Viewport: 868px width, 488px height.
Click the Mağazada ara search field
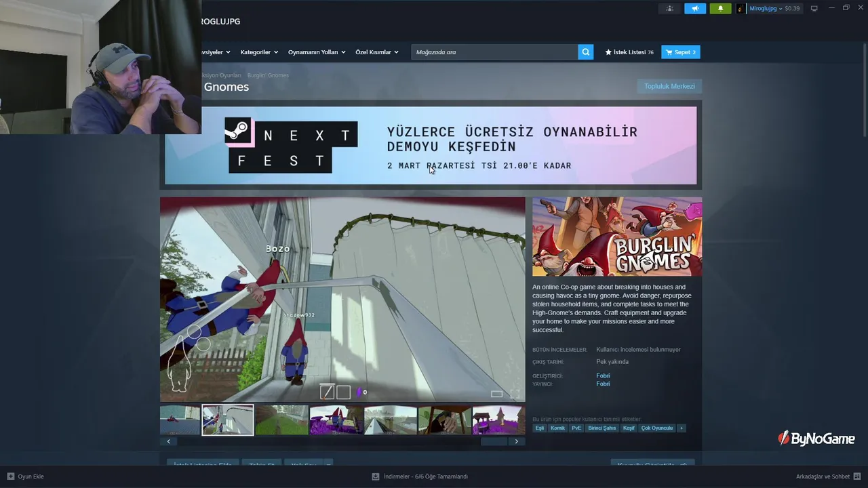click(494, 52)
